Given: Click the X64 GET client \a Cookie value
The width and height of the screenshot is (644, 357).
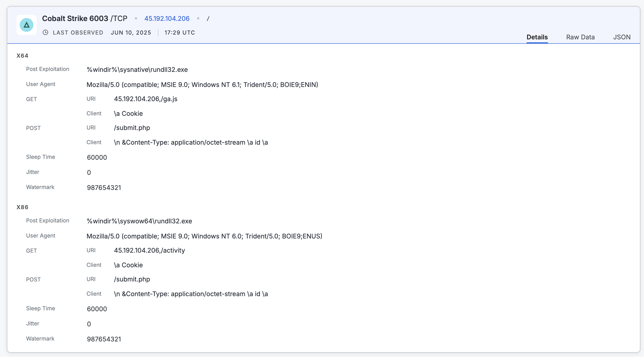Looking at the screenshot, I should pos(128,114).
